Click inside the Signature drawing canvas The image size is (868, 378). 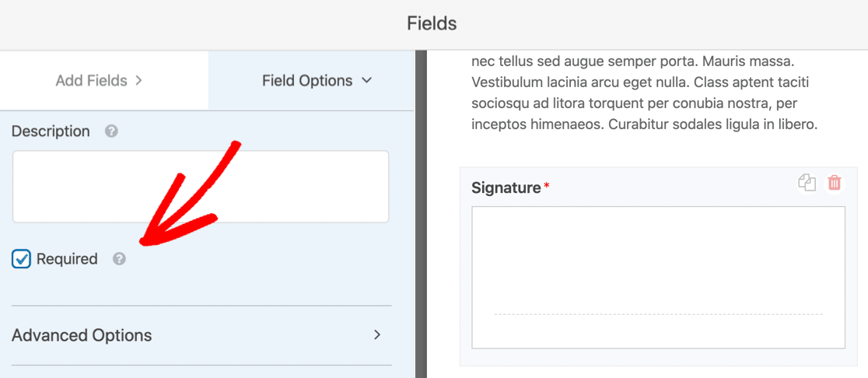[658, 277]
